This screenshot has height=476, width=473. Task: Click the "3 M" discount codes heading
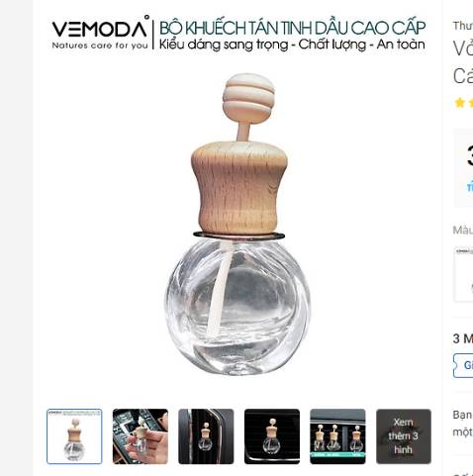tap(463, 338)
